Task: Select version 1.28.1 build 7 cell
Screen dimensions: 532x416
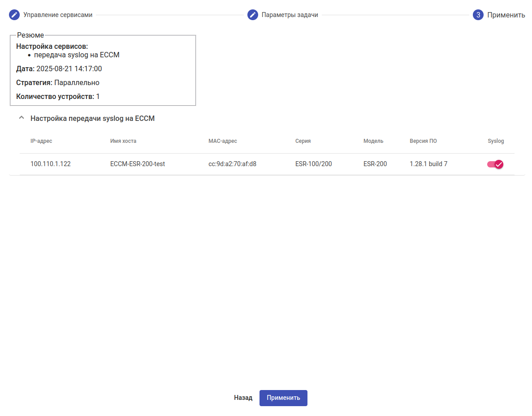Action: coord(428,164)
